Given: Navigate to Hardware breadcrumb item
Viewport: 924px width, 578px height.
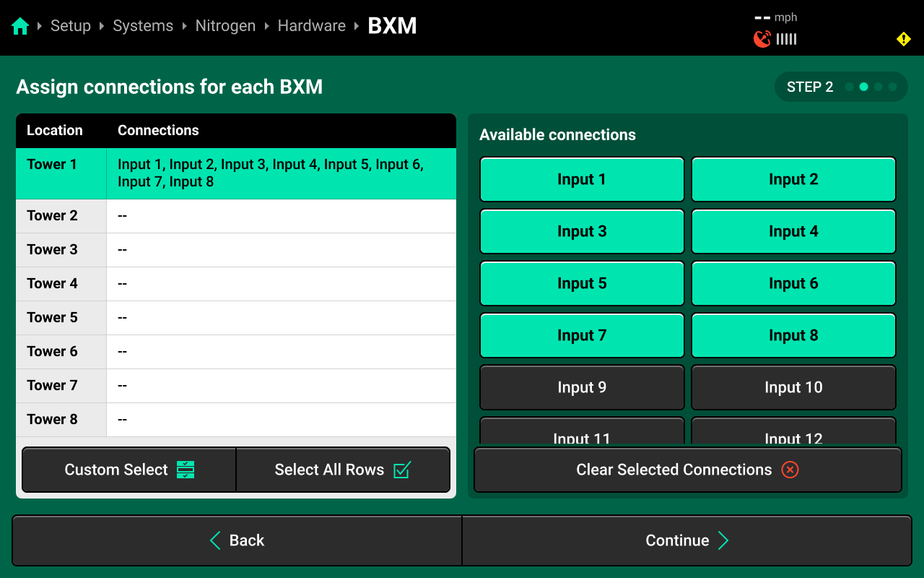Looking at the screenshot, I should pyautogui.click(x=312, y=26).
